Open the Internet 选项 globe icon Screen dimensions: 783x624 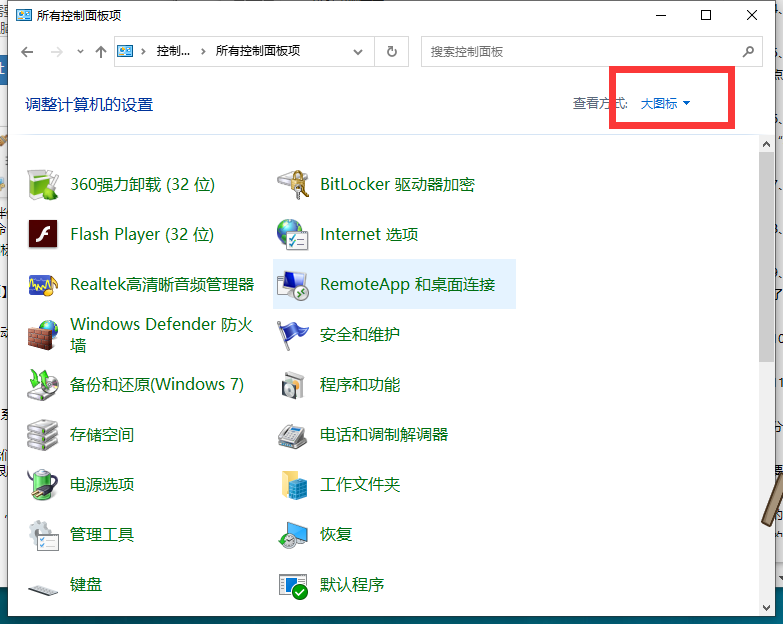293,234
